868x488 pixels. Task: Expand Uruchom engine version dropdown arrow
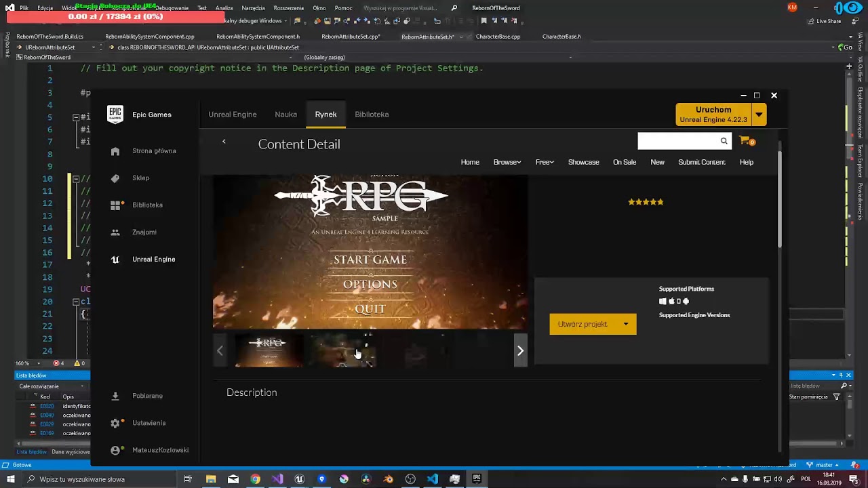(759, 115)
